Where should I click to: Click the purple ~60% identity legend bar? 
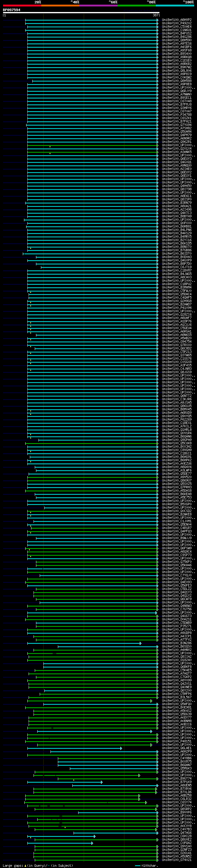click(x=98, y=6)
